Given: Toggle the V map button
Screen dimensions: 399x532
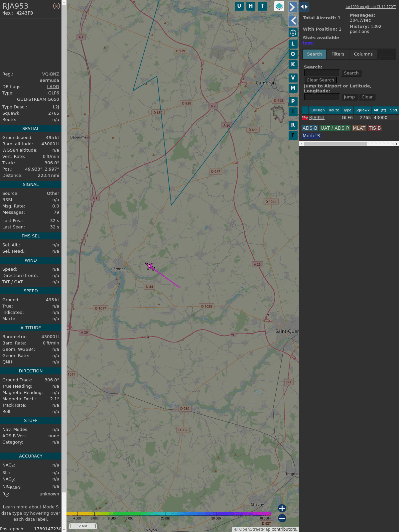Looking at the screenshot, I should (x=293, y=77).
